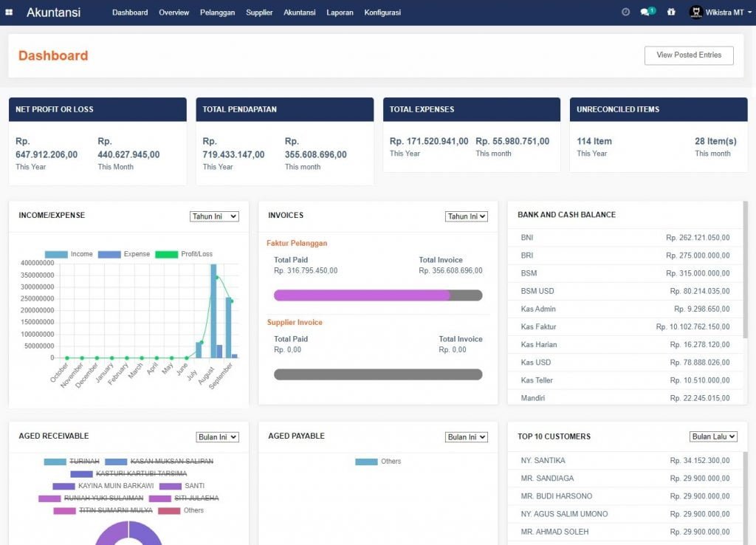
Task: Open the Tahun Ini dropdown for Income/Expense
Action: click(214, 216)
